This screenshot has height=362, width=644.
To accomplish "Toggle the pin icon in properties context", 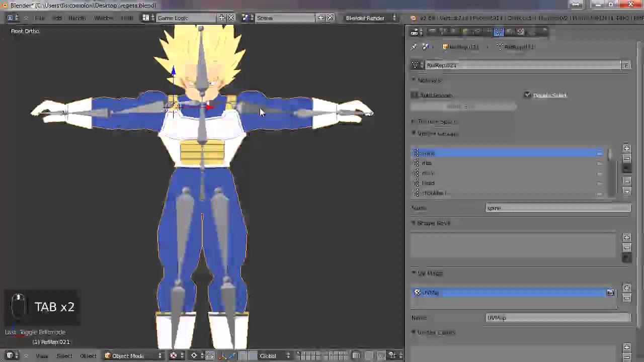I will [414, 47].
